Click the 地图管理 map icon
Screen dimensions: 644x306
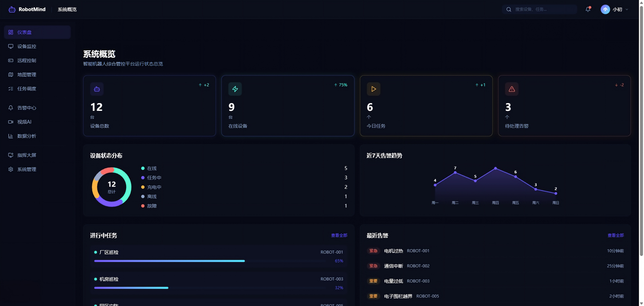click(11, 75)
